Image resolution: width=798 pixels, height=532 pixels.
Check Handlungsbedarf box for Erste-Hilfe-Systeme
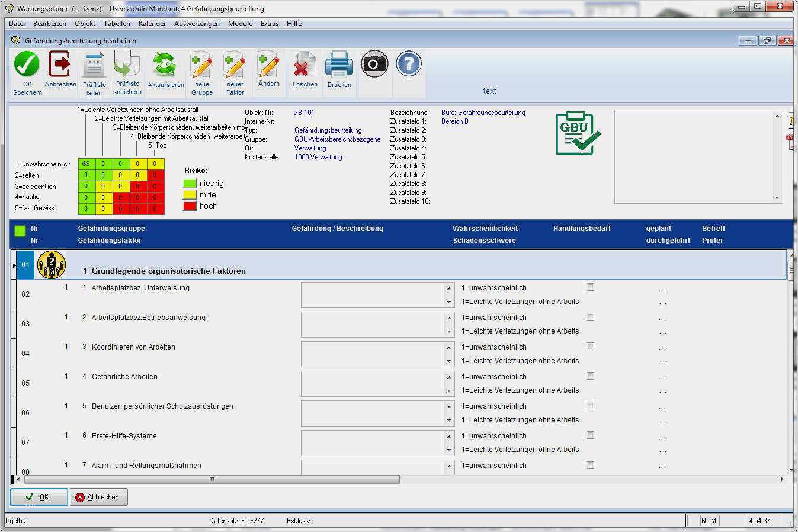(590, 435)
